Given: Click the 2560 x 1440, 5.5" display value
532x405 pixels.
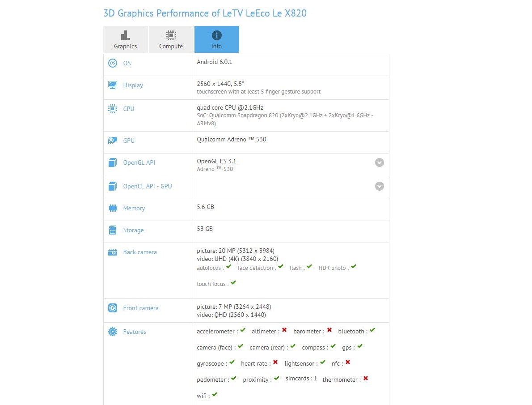Looking at the screenshot, I should pyautogui.click(x=220, y=84).
